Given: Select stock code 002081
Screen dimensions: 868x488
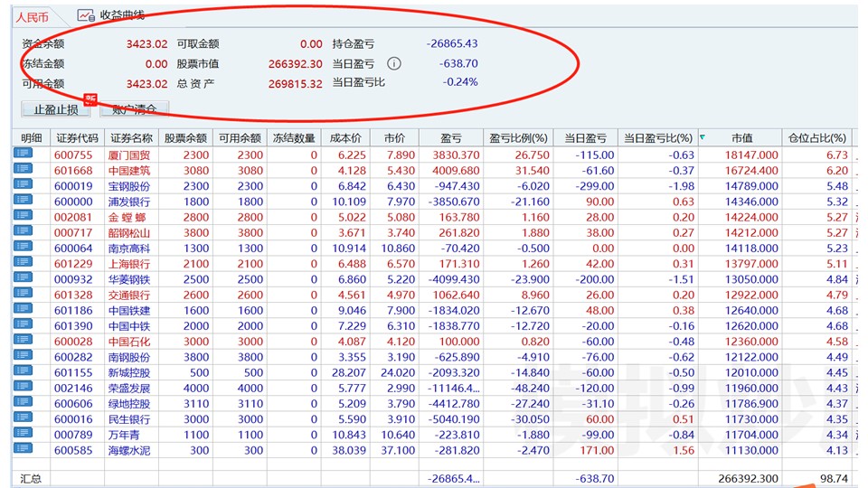Looking at the screenshot, I should [73, 218].
